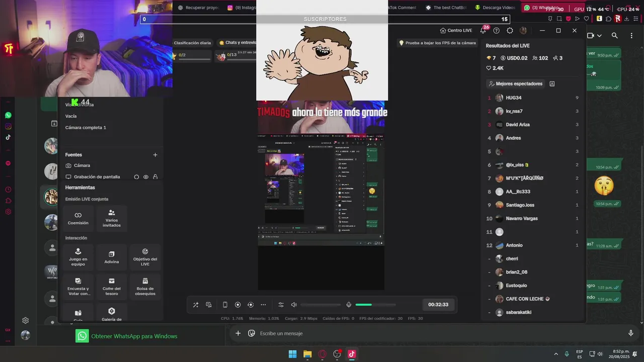Search in WhatsApp chat
The width and height of the screenshot is (644, 362).
tap(615, 36)
